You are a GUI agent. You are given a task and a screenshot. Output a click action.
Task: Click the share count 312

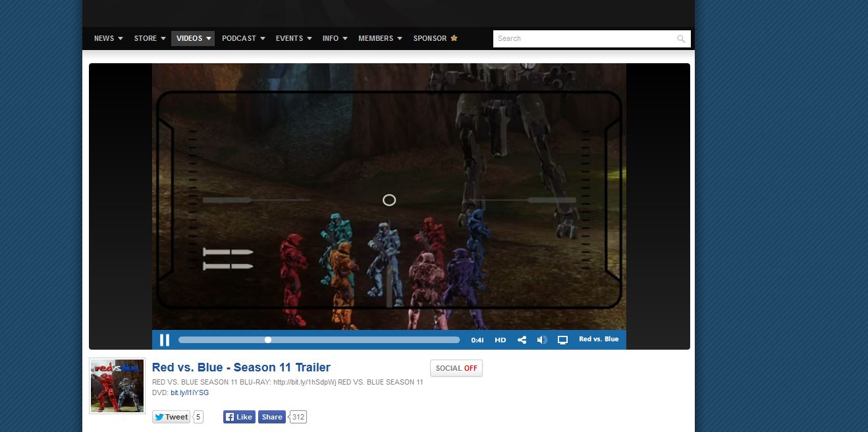tap(298, 417)
